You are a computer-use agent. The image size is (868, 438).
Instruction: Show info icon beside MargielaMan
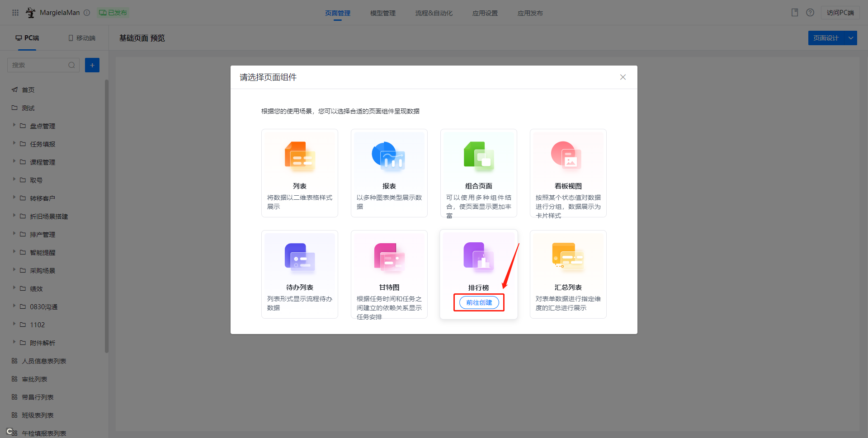pos(87,13)
